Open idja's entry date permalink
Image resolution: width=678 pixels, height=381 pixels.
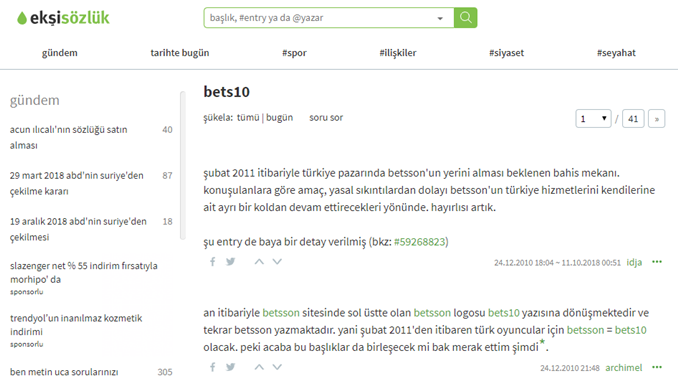point(557,263)
